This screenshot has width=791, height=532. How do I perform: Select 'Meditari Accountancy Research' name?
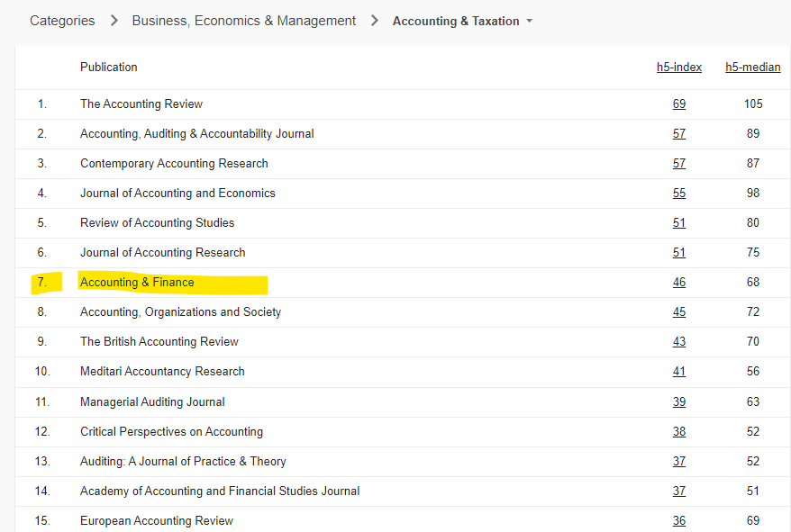click(162, 372)
